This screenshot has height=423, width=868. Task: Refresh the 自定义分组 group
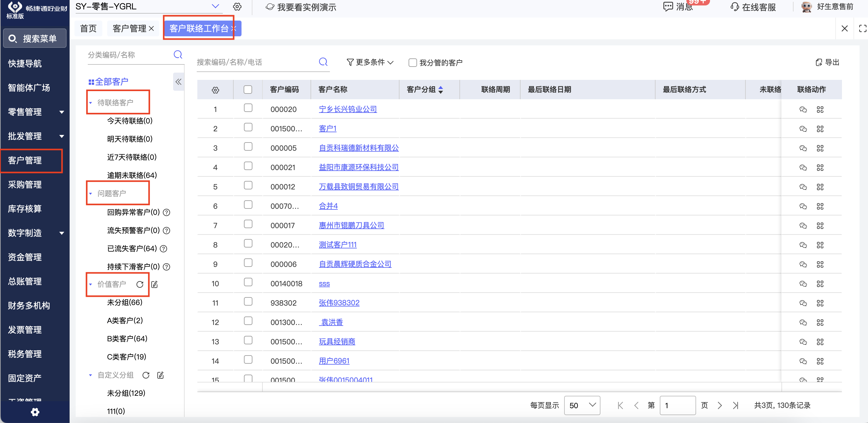[x=146, y=375]
